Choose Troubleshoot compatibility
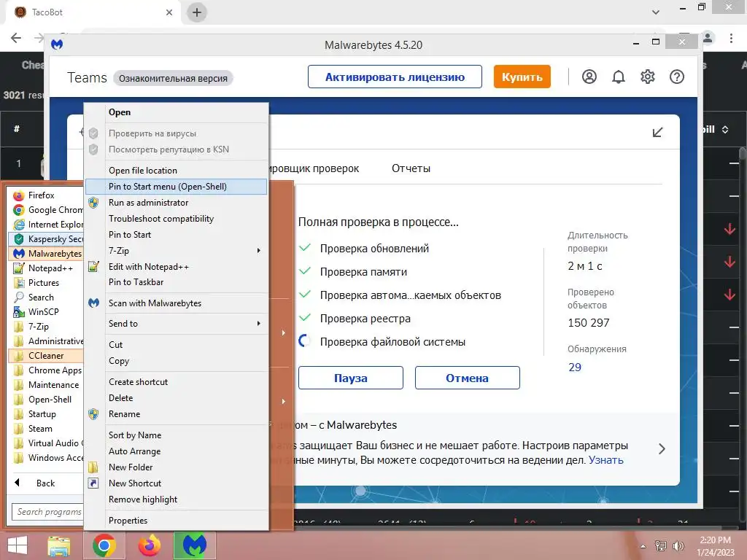 coord(176,219)
